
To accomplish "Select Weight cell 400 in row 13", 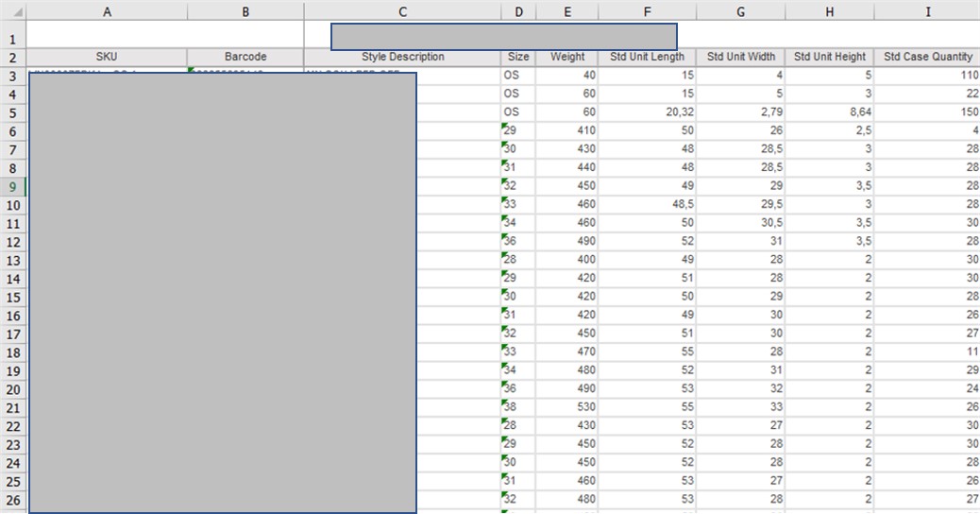I will (566, 260).
